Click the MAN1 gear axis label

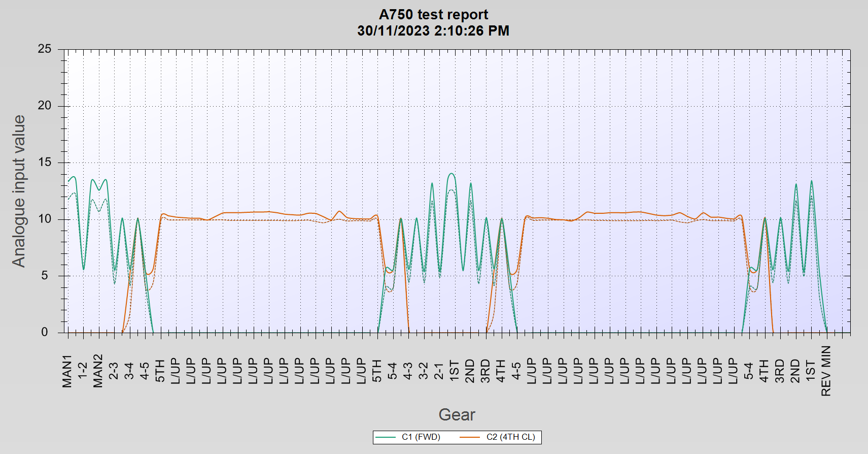tap(67, 371)
